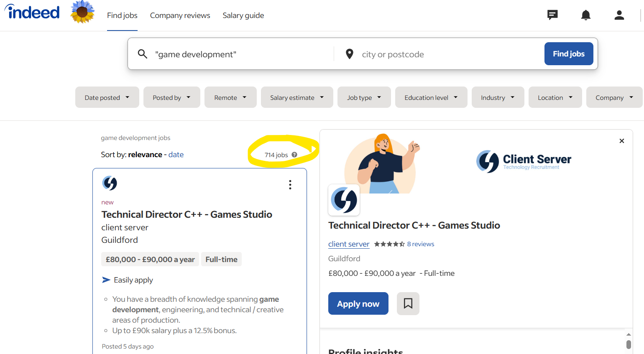644x354 pixels.
Task: Open Technical Director C++ job card title
Action: 187,214
